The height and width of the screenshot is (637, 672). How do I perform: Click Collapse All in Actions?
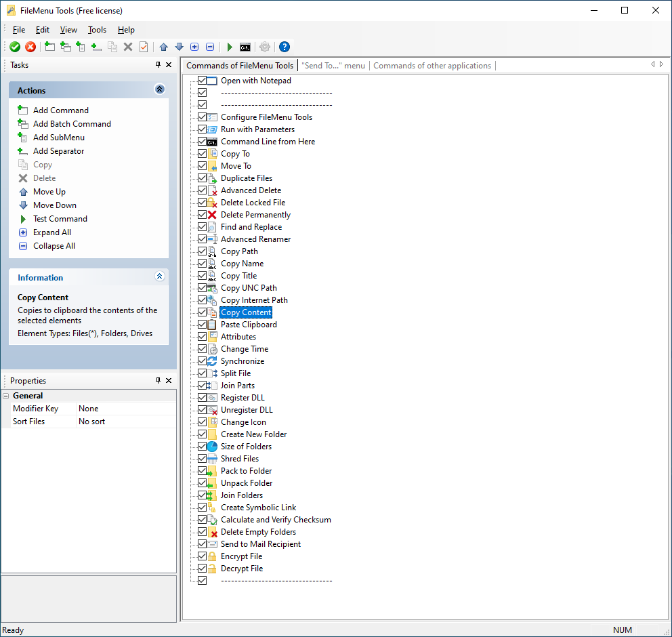click(54, 246)
